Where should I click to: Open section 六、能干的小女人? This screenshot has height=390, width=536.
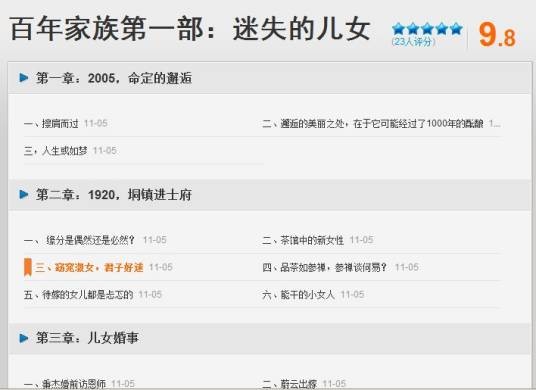298,295
